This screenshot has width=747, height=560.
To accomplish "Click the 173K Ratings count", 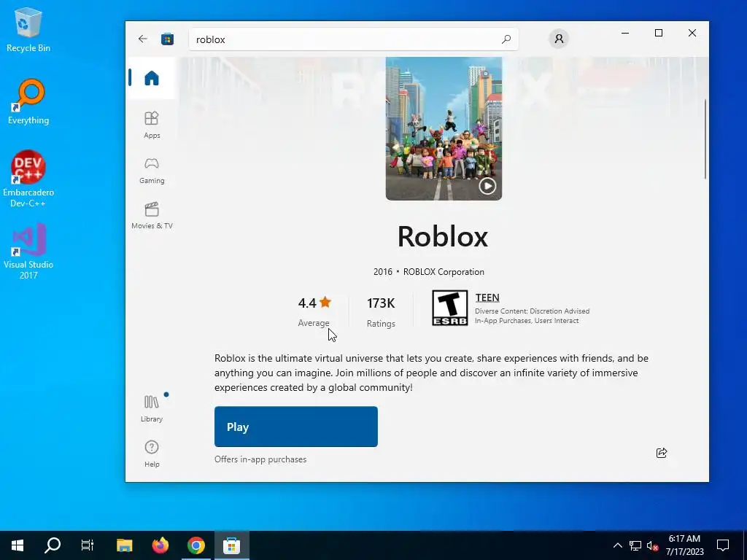I will coord(381,312).
